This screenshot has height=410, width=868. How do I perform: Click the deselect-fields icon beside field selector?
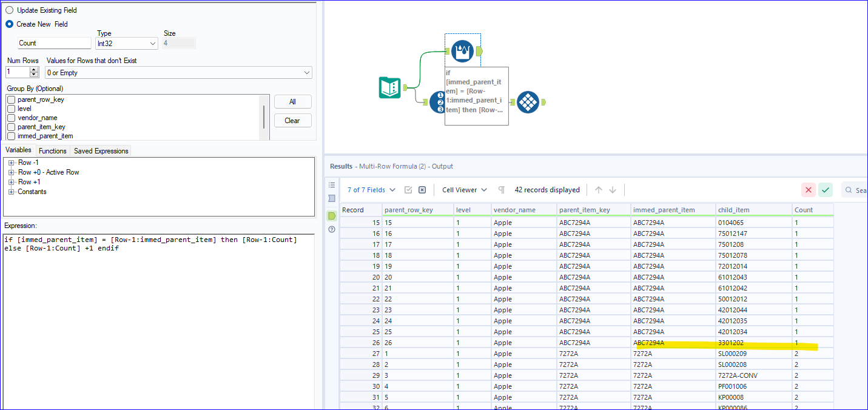pos(422,190)
